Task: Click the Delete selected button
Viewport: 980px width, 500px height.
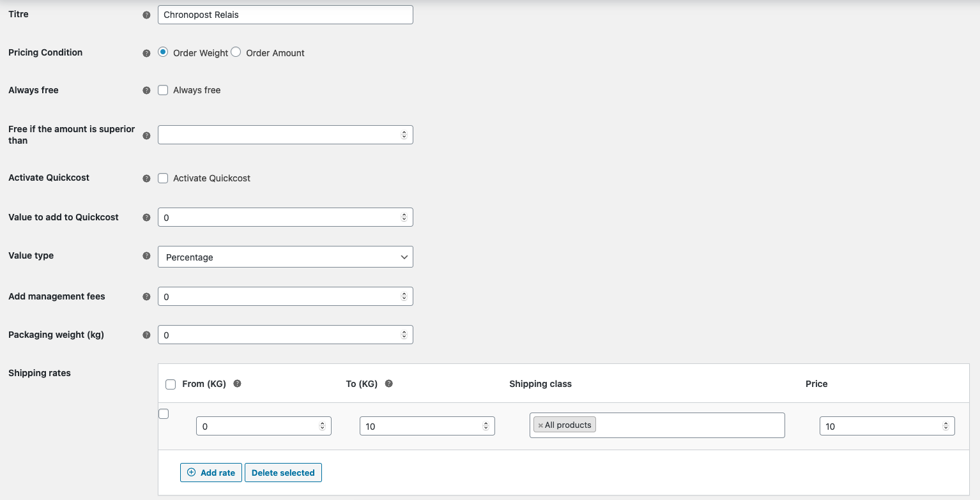Action: coord(283,473)
